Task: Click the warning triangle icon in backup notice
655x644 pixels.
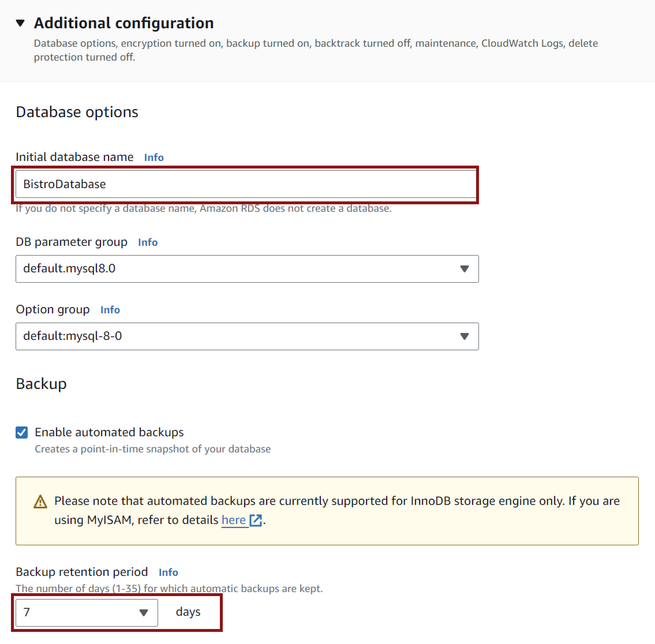Action: [x=40, y=501]
